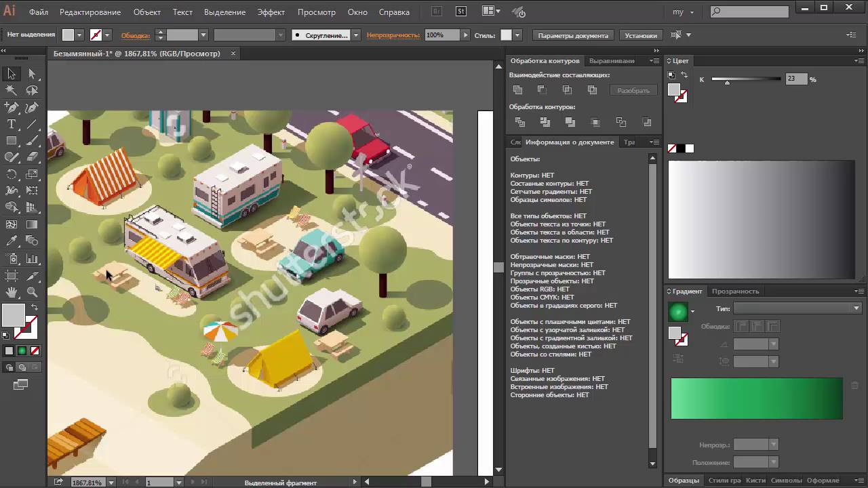Switch toolbox paint mode to Gradient
This screenshot has height=488, width=868.
[x=22, y=350]
